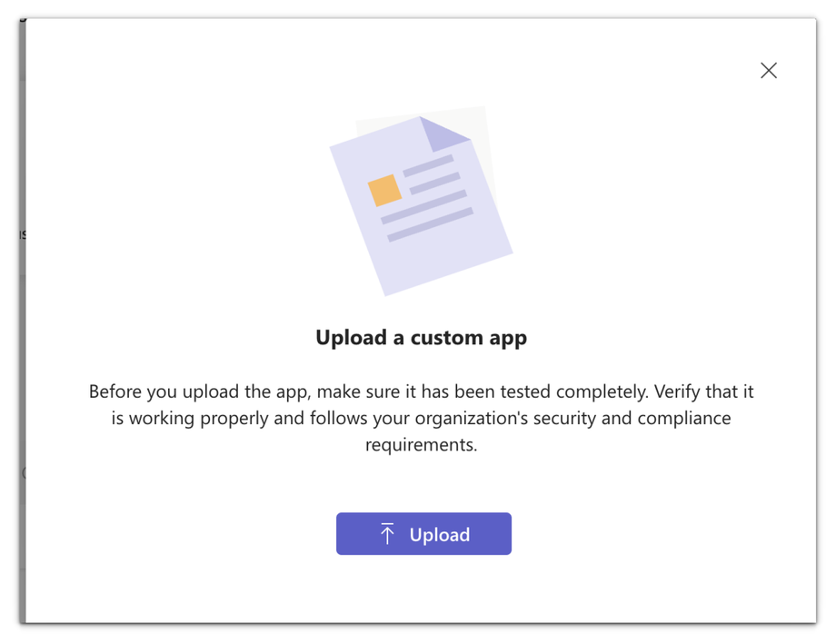The image size is (836, 644).
Task: Select the orange square on the document graphic
Action: (384, 190)
